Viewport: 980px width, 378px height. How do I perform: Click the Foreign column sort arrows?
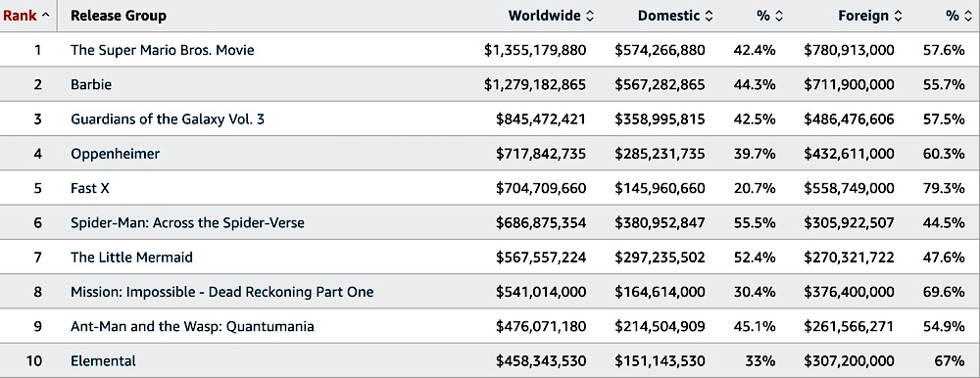(898, 17)
